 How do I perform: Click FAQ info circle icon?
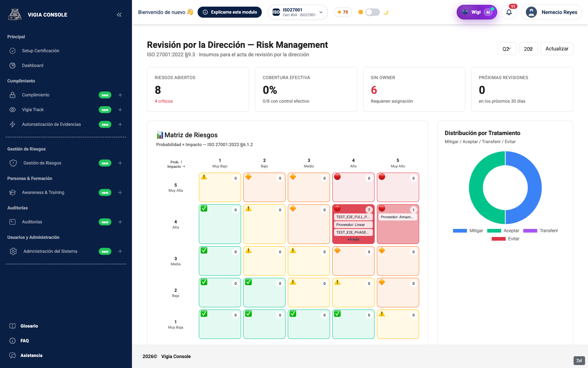(12, 341)
